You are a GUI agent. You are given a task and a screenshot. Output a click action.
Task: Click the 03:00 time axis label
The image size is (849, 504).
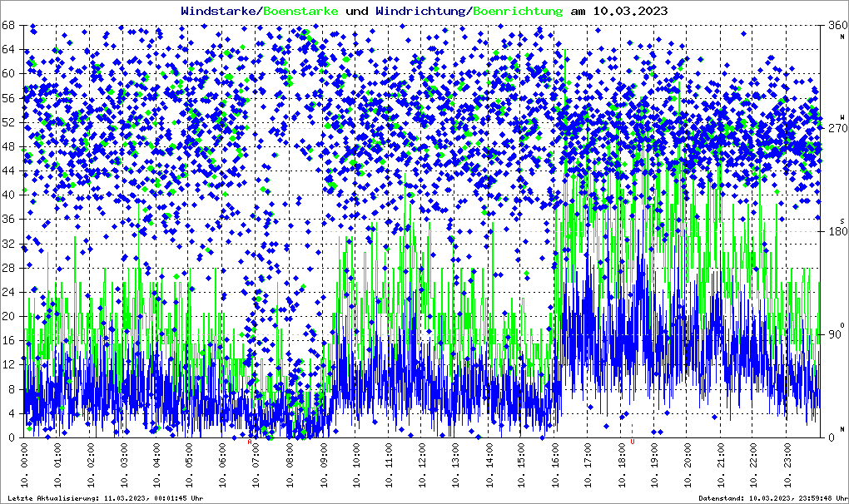coord(123,465)
